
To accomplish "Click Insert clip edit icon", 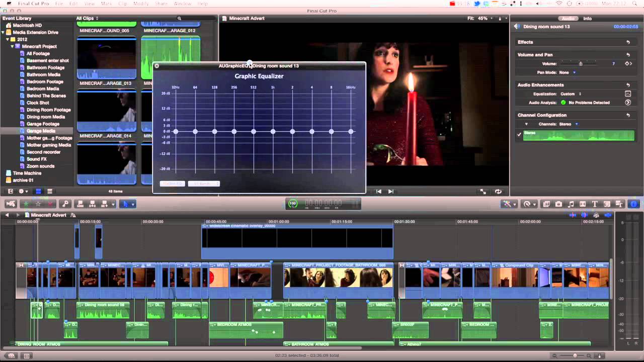I will [x=92, y=204].
